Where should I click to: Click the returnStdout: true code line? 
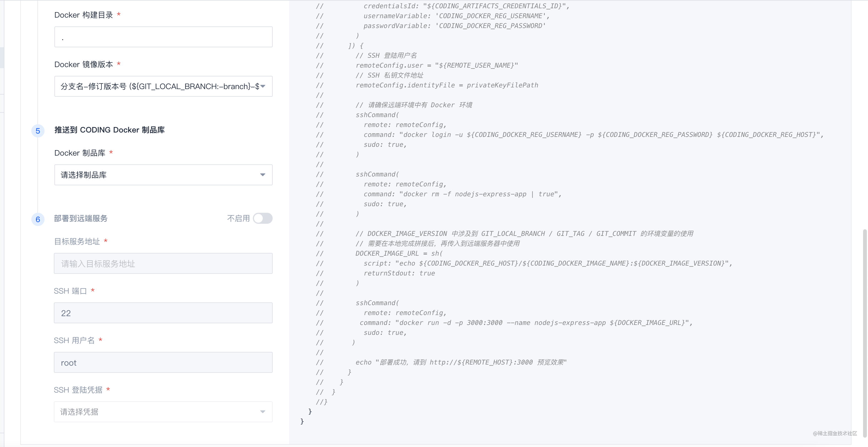(x=399, y=273)
